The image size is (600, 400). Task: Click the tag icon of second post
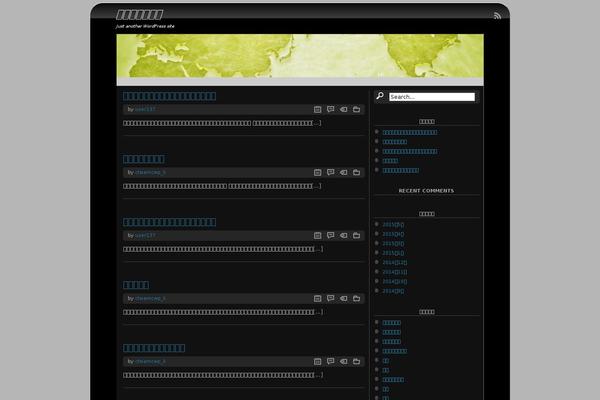(x=344, y=173)
